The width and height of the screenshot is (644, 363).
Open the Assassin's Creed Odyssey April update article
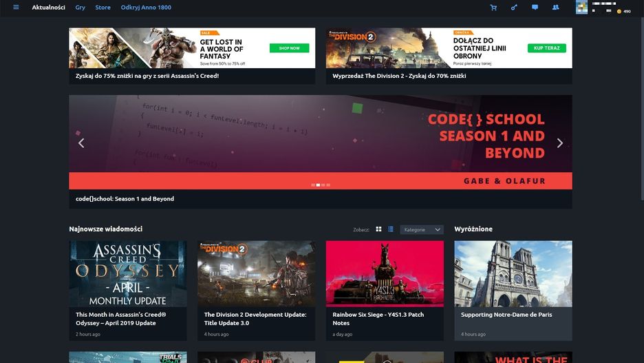[x=121, y=319]
